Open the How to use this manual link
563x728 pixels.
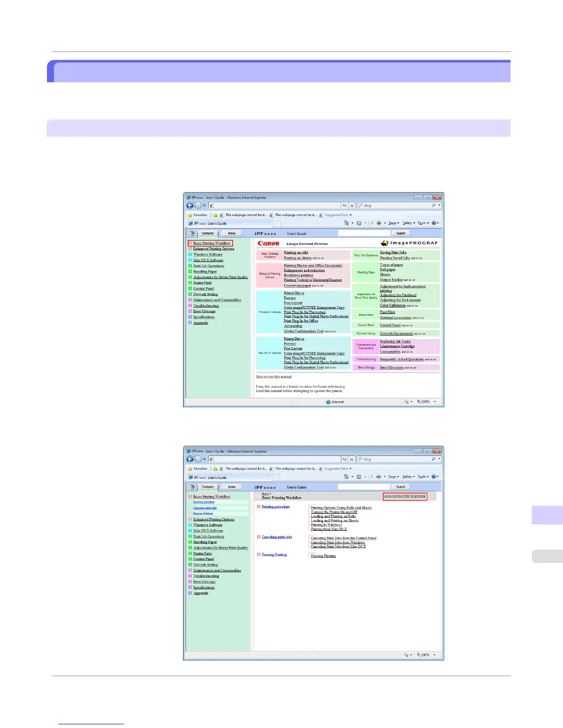274,376
